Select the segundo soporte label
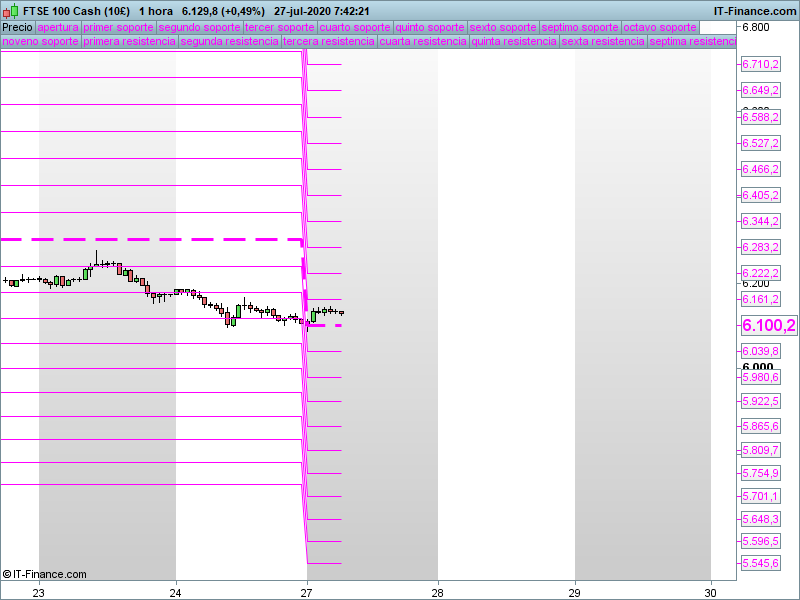Viewport: 800px width, 600px height. [x=199, y=28]
